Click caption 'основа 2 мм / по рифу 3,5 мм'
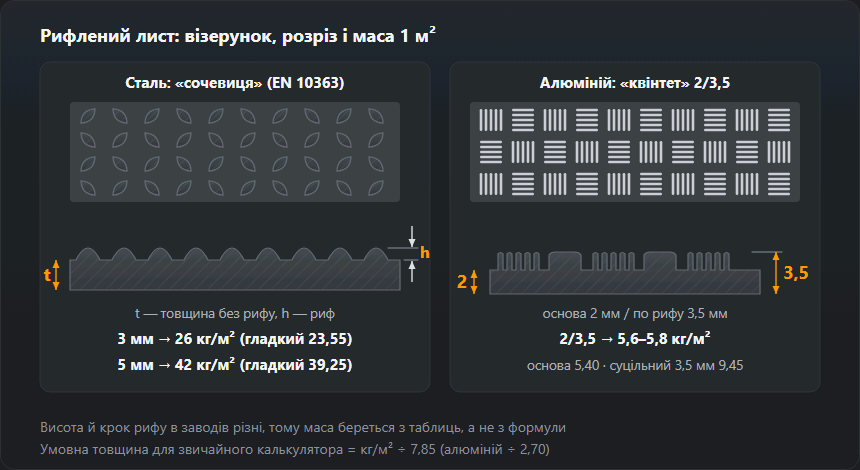This screenshot has width=860, height=470. [635, 314]
